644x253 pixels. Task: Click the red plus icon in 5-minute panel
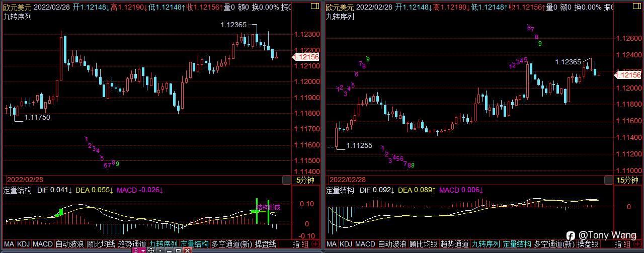(315, 244)
